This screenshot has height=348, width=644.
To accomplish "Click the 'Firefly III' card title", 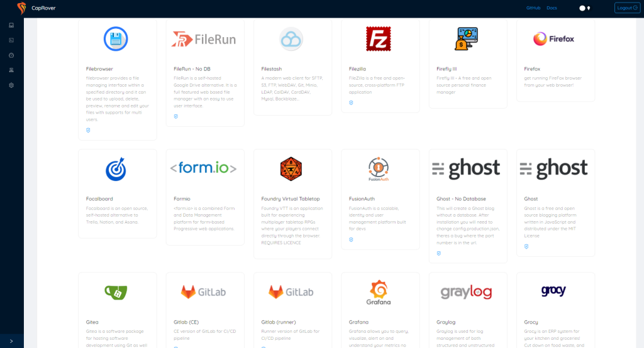I will [x=447, y=69].
